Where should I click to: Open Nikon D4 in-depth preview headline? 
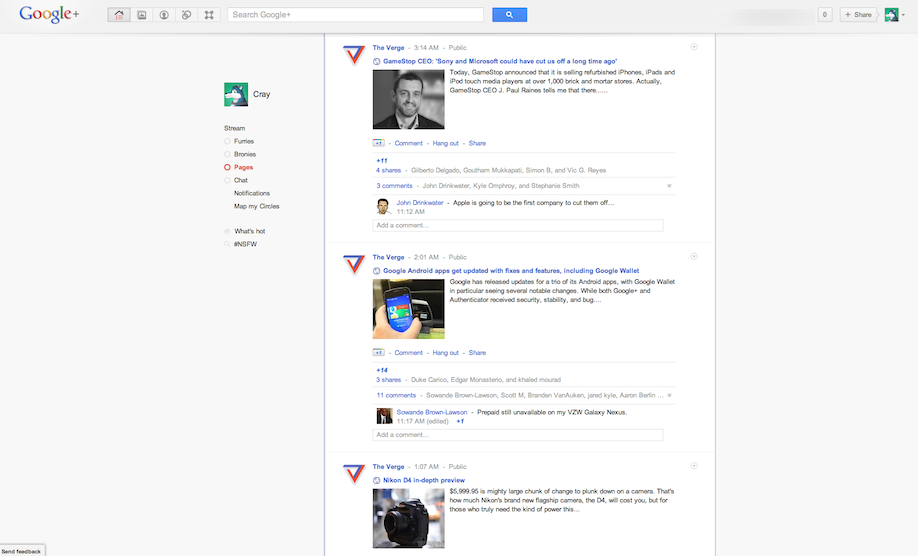pos(424,481)
